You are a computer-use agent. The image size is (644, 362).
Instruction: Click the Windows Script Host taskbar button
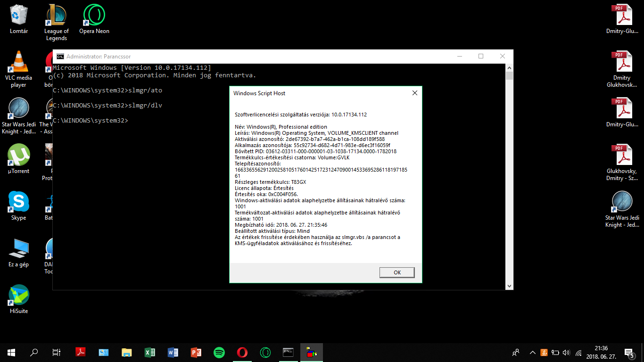pos(312,353)
